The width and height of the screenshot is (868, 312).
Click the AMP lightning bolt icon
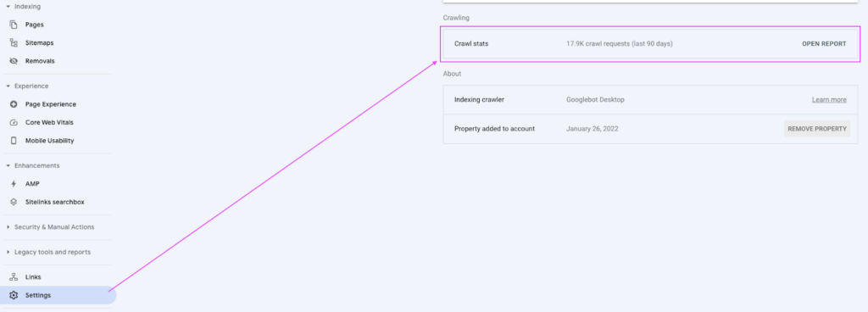pyautogui.click(x=14, y=184)
